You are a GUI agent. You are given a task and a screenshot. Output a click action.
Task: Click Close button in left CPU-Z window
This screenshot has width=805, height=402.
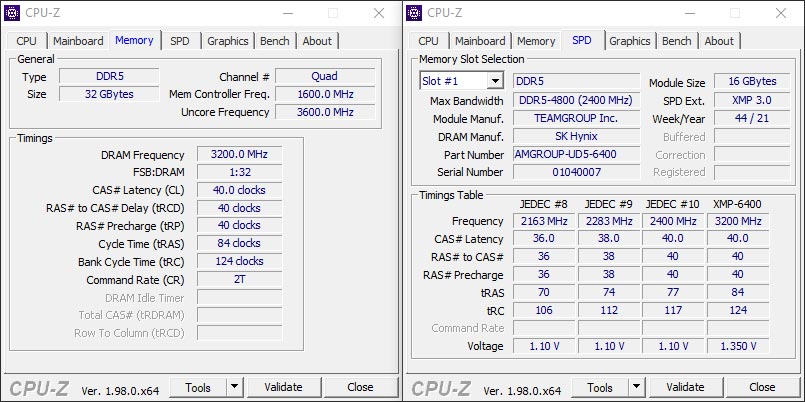coord(360,387)
